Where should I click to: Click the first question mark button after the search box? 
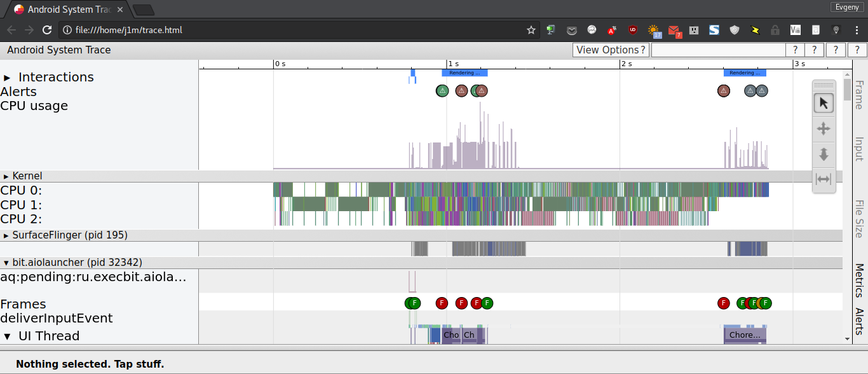click(795, 50)
